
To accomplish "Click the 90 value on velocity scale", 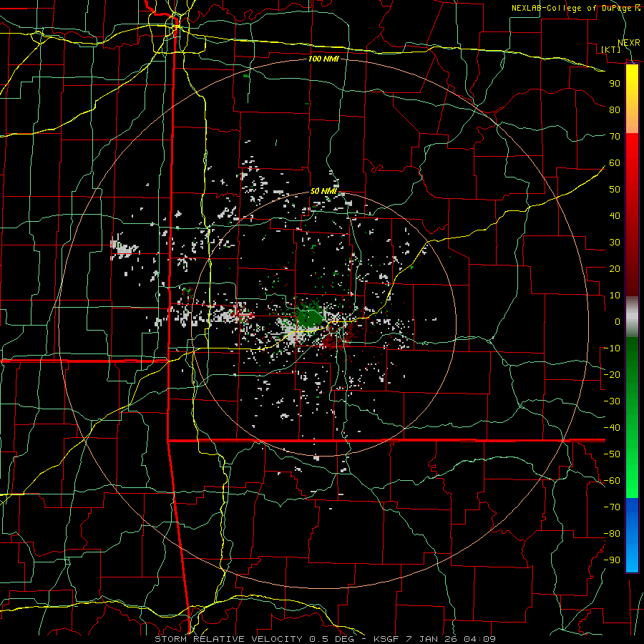I will (615, 84).
